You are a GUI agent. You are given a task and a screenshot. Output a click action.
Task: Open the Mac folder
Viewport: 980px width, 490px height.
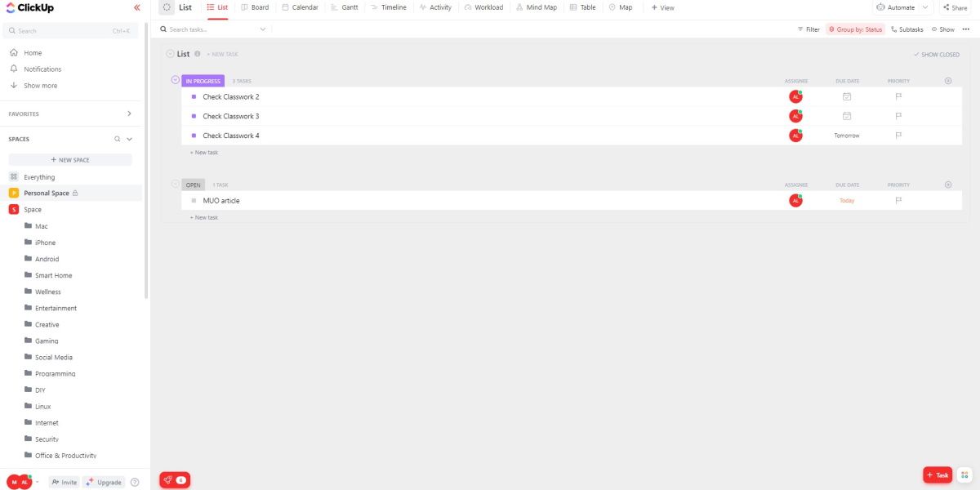coord(36,226)
